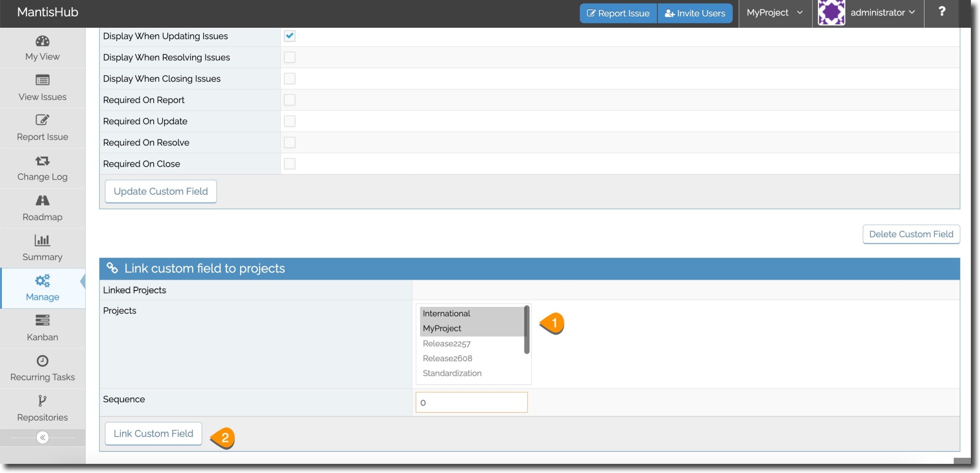
Task: Open Recurring Tasks
Action: pyautogui.click(x=42, y=368)
